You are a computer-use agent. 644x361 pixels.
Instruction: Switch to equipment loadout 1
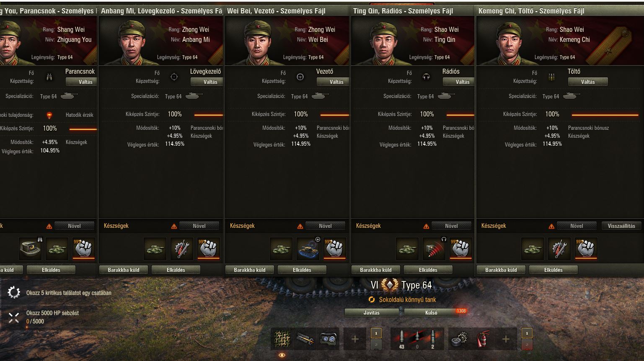point(376,333)
